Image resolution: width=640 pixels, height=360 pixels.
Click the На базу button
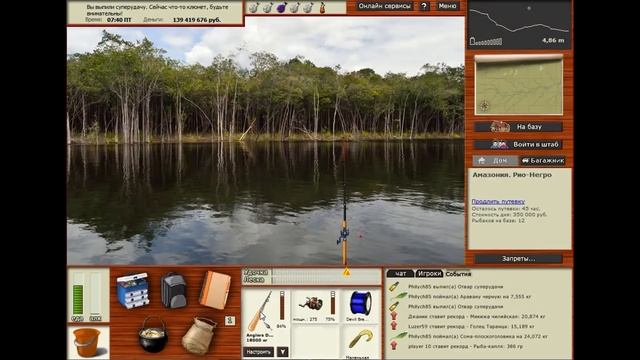518,127
